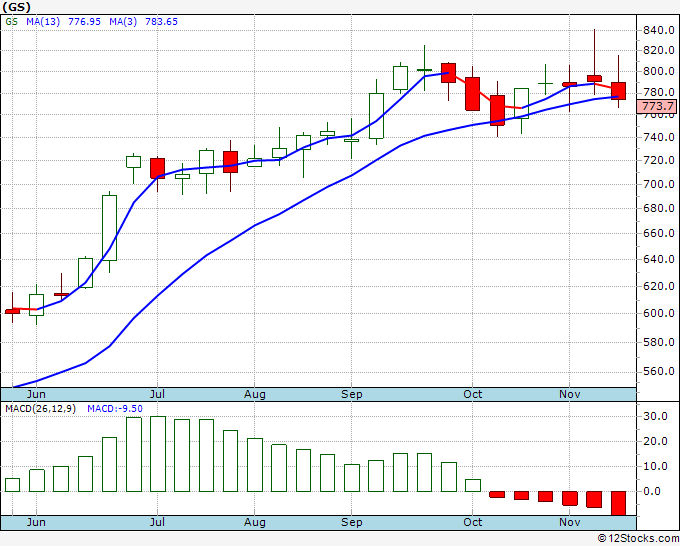
Task: Click the (GS) ticker title
Action: tap(16, 7)
